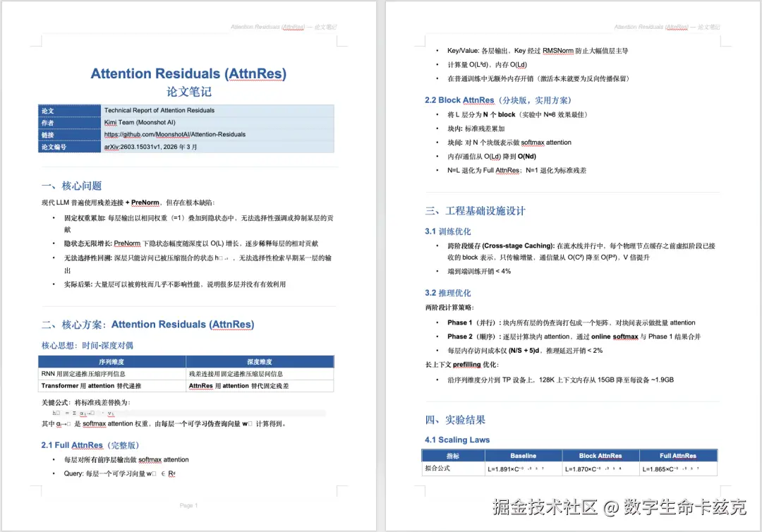Click the 'Baseline' column header
The width and height of the screenshot is (762, 532).
[524, 456]
